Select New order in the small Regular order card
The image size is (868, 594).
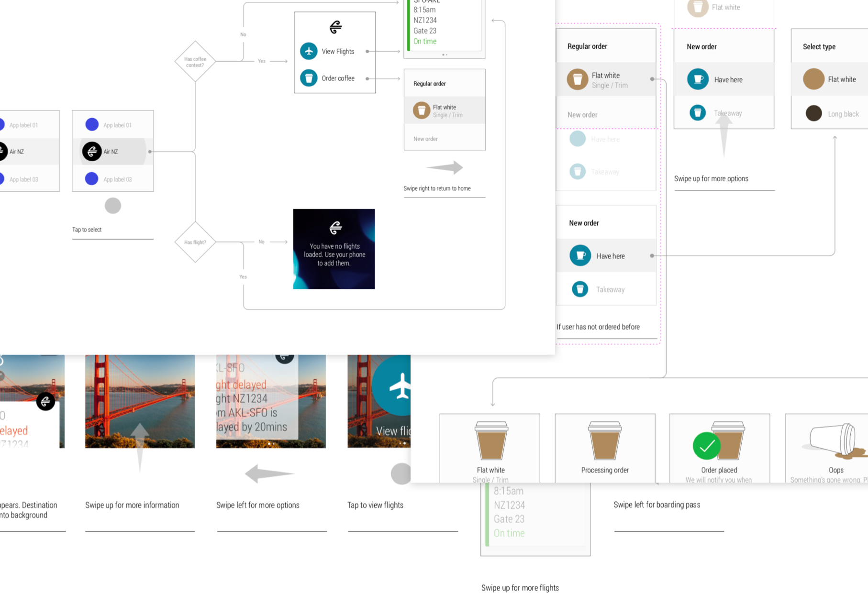tap(425, 139)
